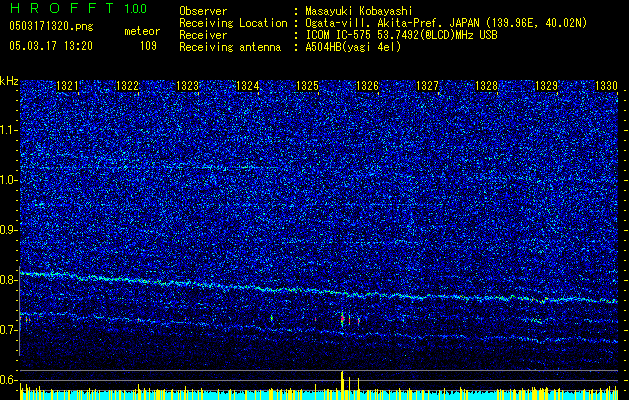Click time marker 1328 on time axis
Screen dimensions: 629x400
click(x=487, y=85)
